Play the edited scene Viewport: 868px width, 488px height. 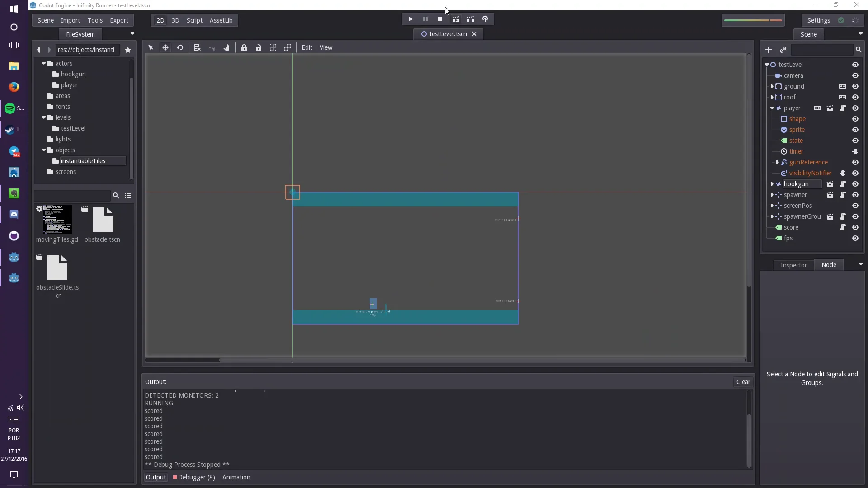(x=456, y=19)
